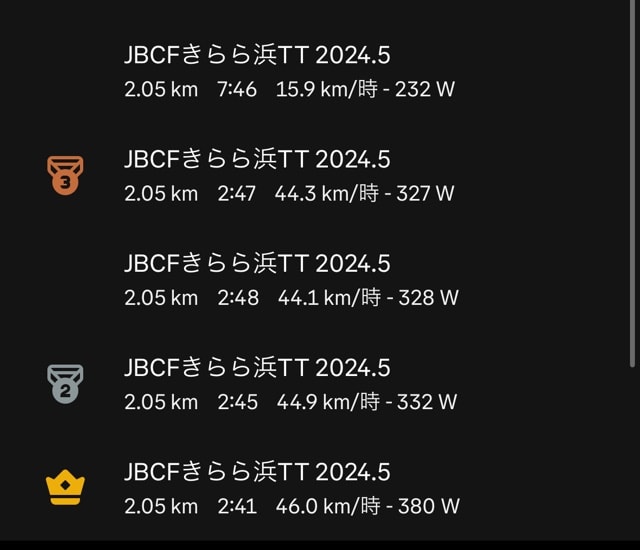Viewport: 640px width, 550px height.
Task: Select the 2:48 time value
Action: point(238,298)
